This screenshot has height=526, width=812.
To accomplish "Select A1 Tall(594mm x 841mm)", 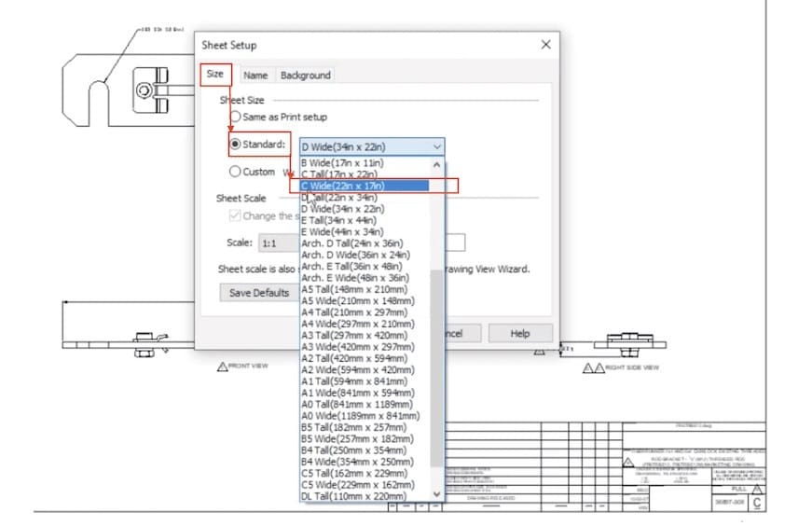I will [x=365, y=381].
